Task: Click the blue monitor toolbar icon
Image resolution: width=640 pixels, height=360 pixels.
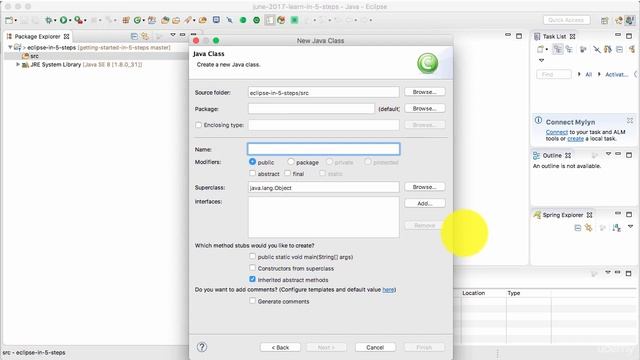Action: pos(216,20)
